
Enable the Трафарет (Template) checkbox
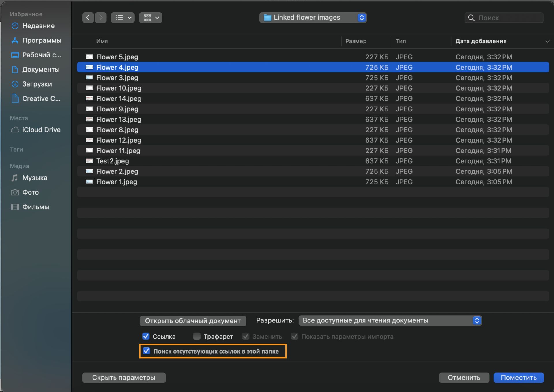coord(197,336)
